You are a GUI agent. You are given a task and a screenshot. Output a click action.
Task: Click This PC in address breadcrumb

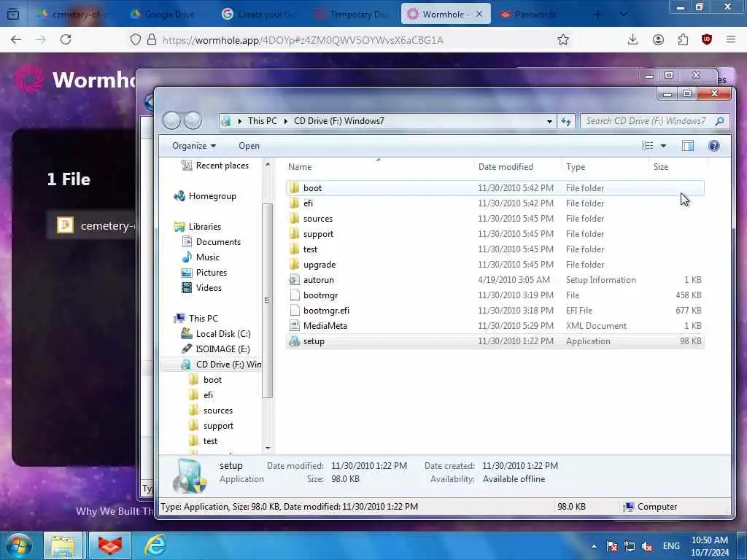coord(262,121)
